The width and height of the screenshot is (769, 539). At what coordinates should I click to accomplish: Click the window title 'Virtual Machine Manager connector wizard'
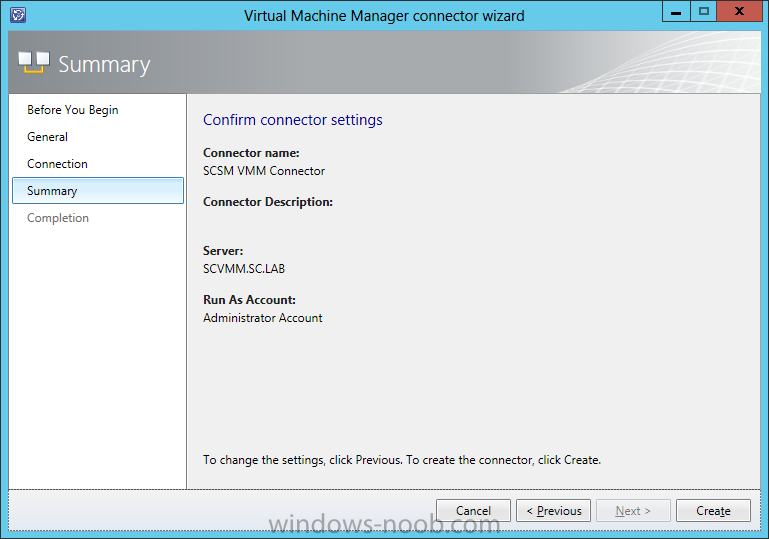pos(384,16)
